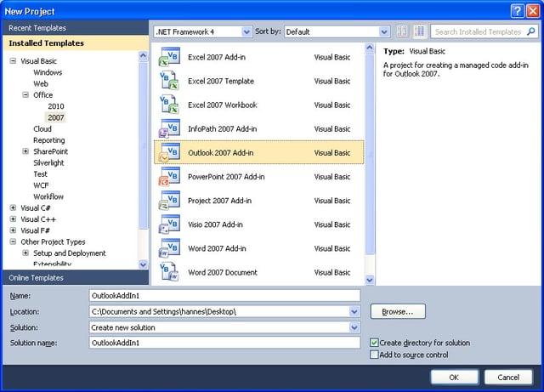The height and width of the screenshot is (392, 544).
Task: Select 'Visio 2007 Add-in' template name
Action: (x=215, y=224)
